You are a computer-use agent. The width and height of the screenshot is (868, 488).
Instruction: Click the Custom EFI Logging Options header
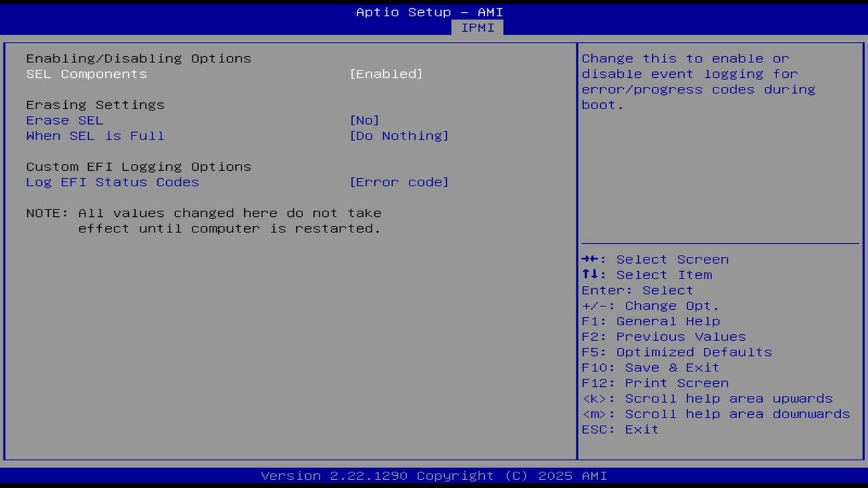[138, 166]
